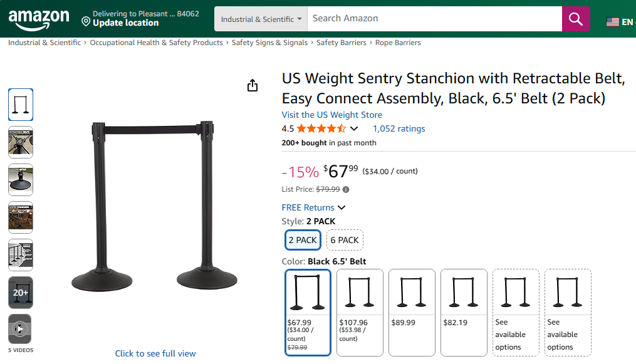Choose the $89.99 belt color swatch
Screen dimensions: 636x364
tap(412, 312)
